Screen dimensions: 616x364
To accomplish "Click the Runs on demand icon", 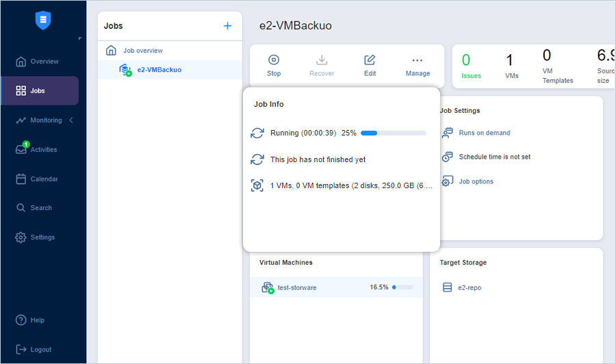I will 447,133.
